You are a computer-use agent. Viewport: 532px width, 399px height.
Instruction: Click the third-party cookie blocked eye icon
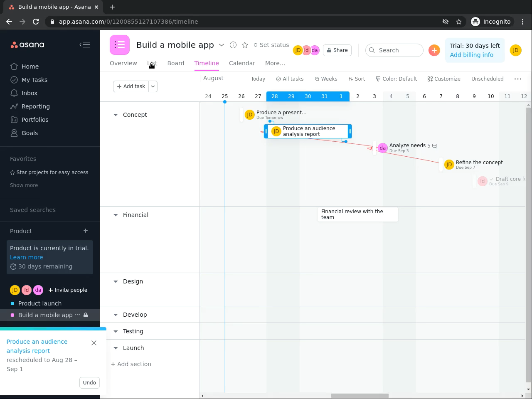446,22
